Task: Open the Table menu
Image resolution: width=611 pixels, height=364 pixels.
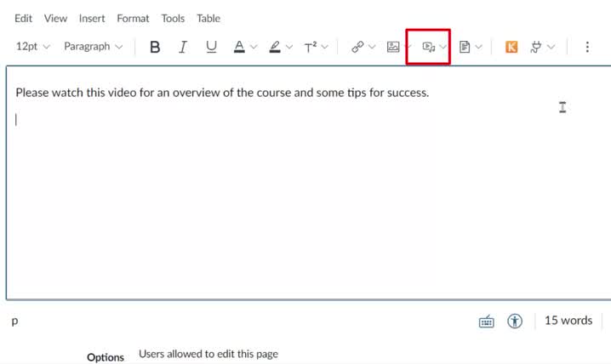Action: 208,19
